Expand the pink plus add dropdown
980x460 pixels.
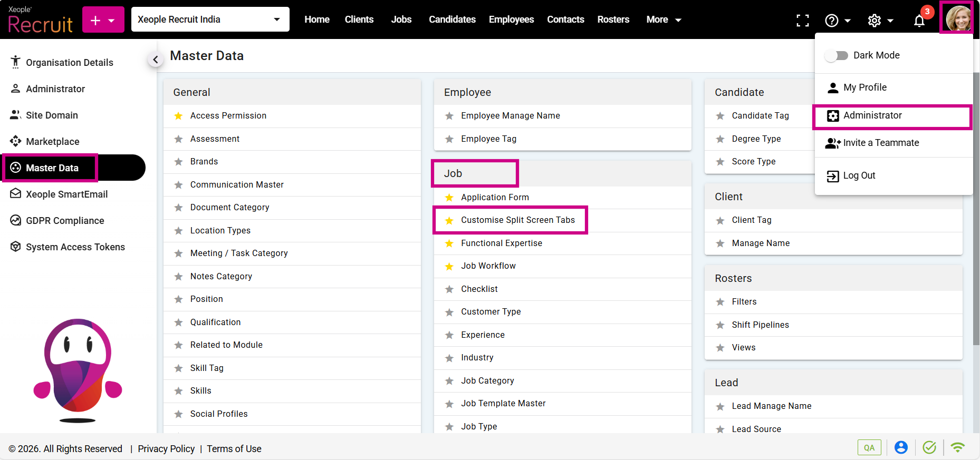coord(103,20)
